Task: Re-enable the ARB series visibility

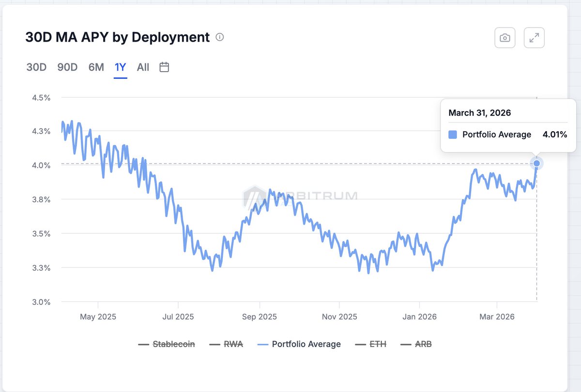Action: point(421,344)
